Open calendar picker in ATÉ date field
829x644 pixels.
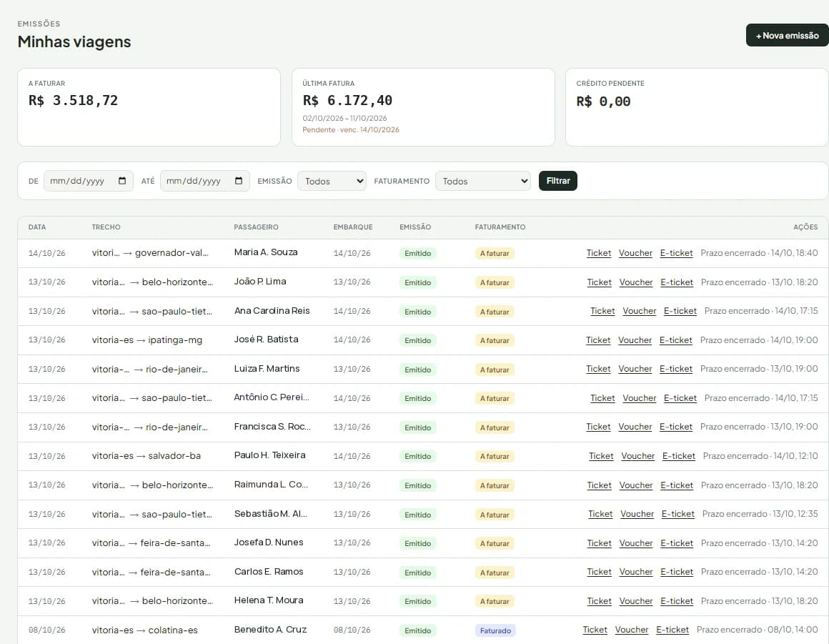239,181
